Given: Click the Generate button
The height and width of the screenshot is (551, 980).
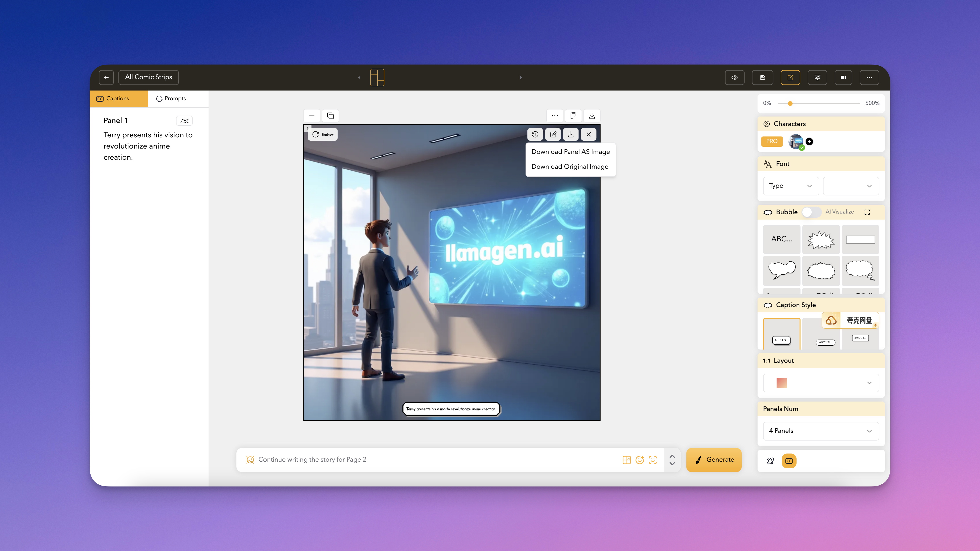Looking at the screenshot, I should [714, 460].
